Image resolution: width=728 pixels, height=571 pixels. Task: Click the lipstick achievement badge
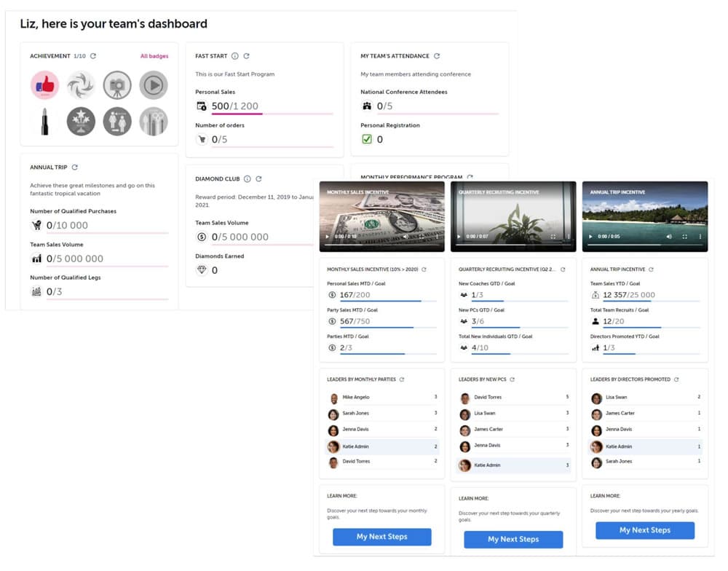pyautogui.click(x=44, y=121)
